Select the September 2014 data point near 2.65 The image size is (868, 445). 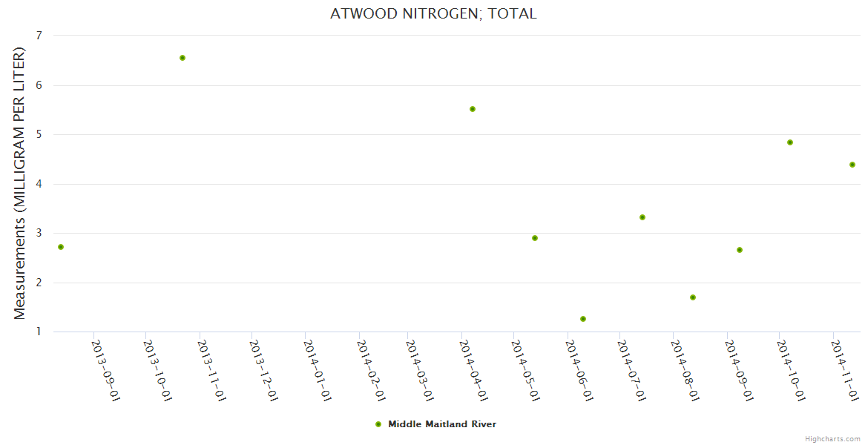tap(740, 250)
